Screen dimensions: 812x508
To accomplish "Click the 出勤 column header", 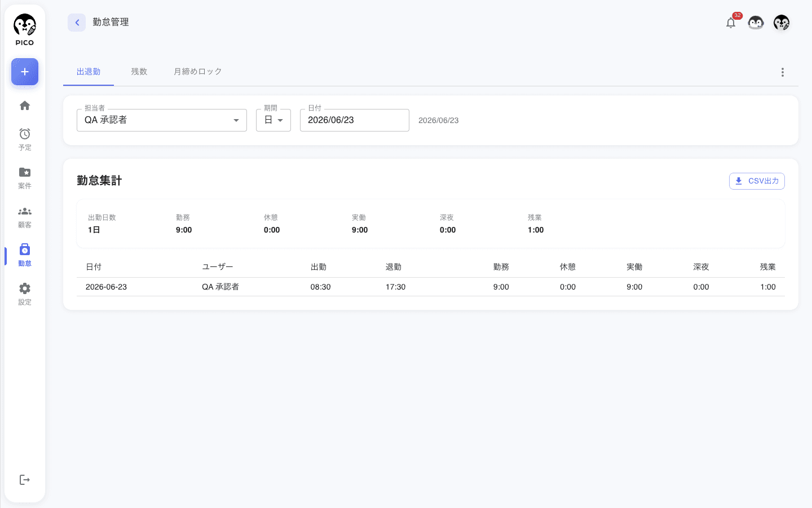I will [x=319, y=267].
